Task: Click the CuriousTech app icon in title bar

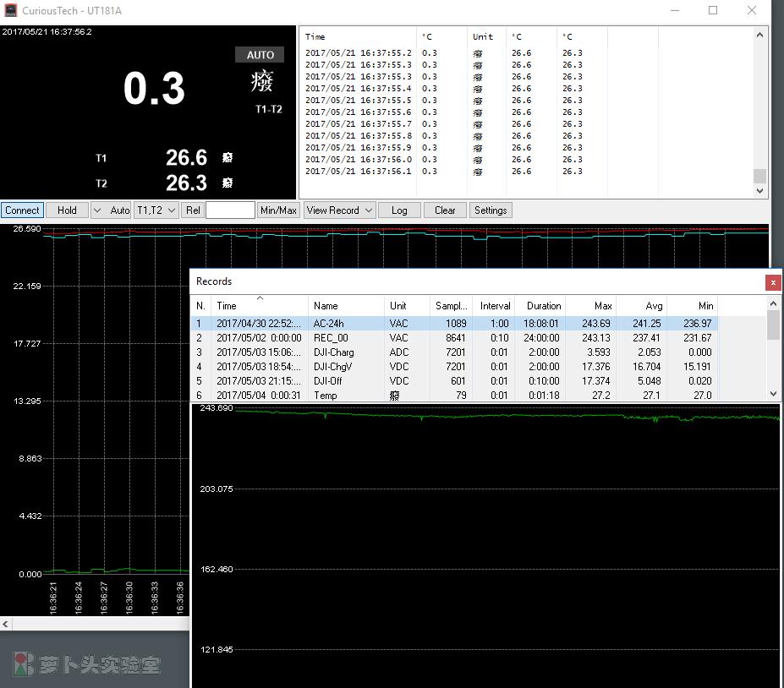Action: point(11,11)
